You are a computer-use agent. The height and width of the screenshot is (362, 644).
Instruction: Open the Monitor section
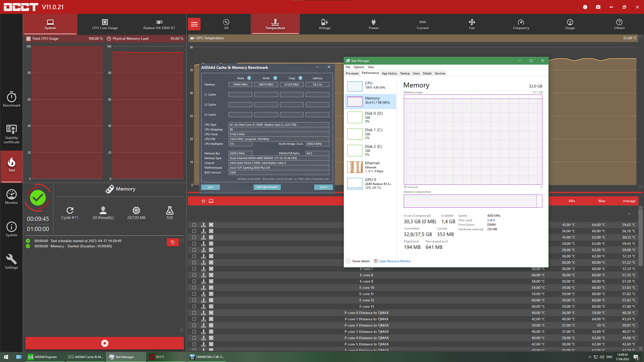[12, 197]
